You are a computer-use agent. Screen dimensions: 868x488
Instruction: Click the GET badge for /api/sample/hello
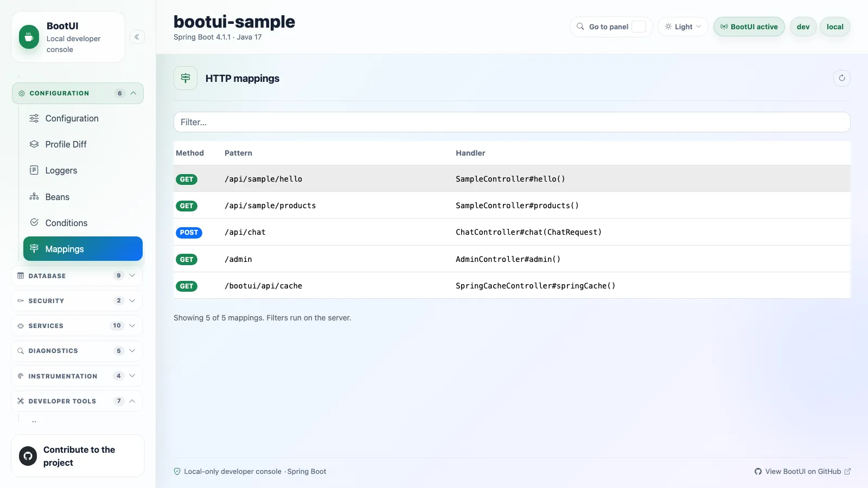click(186, 179)
